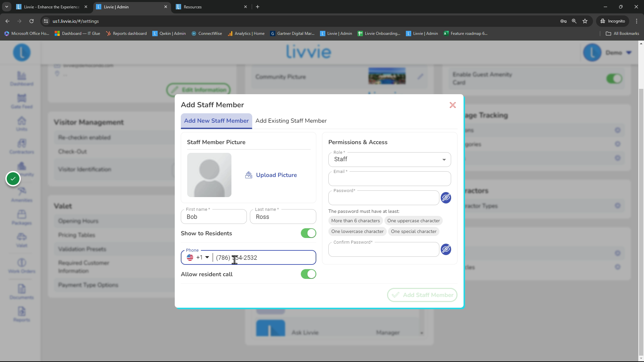Image resolution: width=644 pixels, height=362 pixels.
Task: Click into the Password input field
Action: 384,198
